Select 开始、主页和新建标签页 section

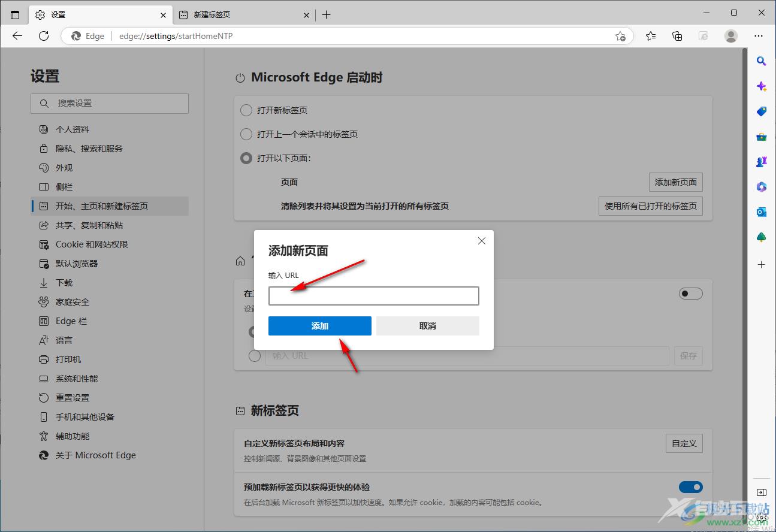tap(110, 206)
